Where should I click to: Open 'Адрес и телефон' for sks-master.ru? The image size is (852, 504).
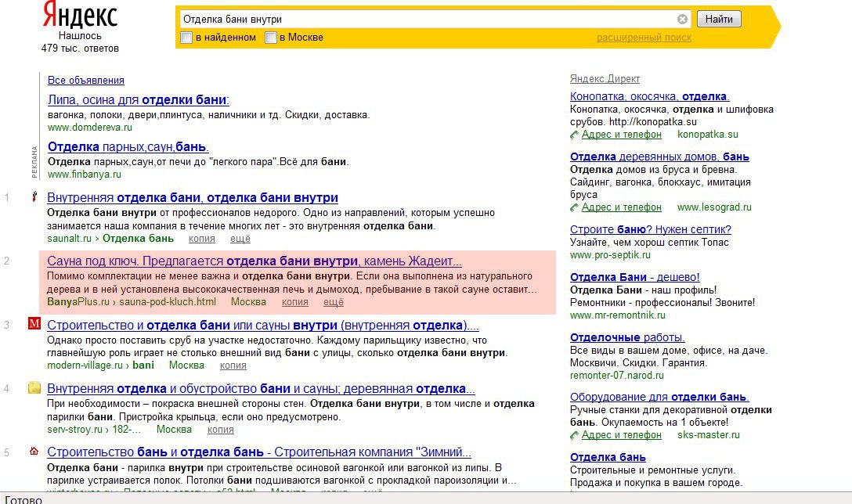tap(622, 435)
